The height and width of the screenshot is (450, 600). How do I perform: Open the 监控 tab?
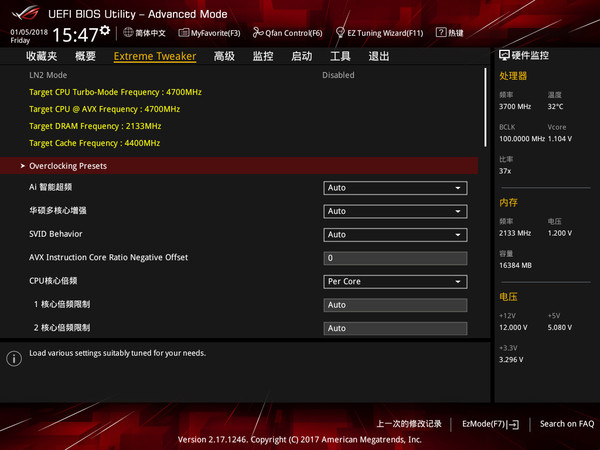point(263,56)
